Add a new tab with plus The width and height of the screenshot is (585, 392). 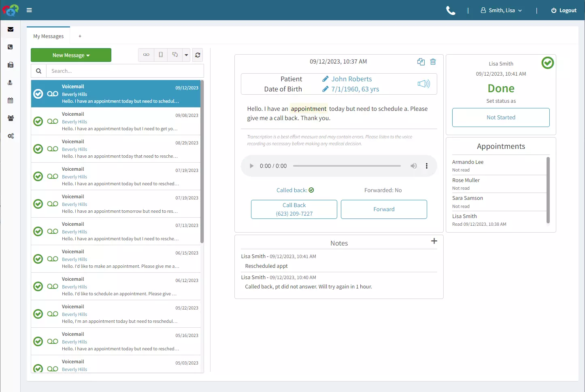[x=80, y=36]
